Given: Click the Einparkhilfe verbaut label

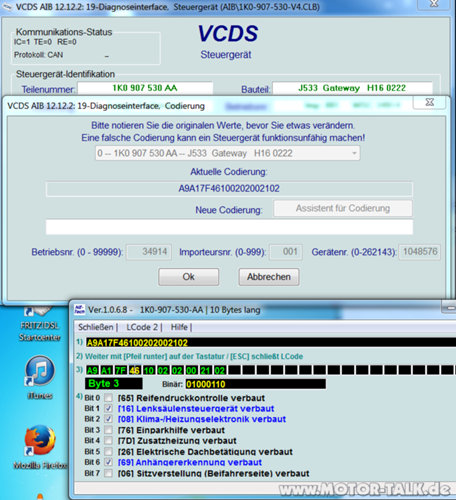Looking at the screenshot, I should (171, 430).
